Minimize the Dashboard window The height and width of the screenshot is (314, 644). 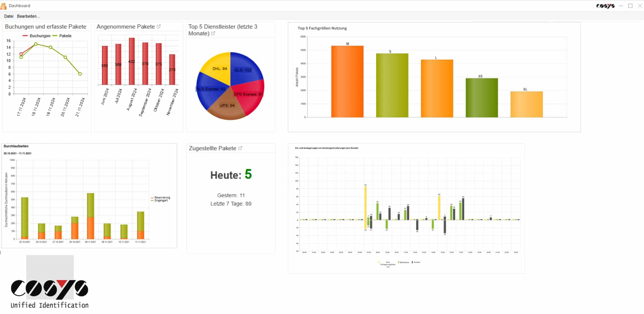[621, 6]
